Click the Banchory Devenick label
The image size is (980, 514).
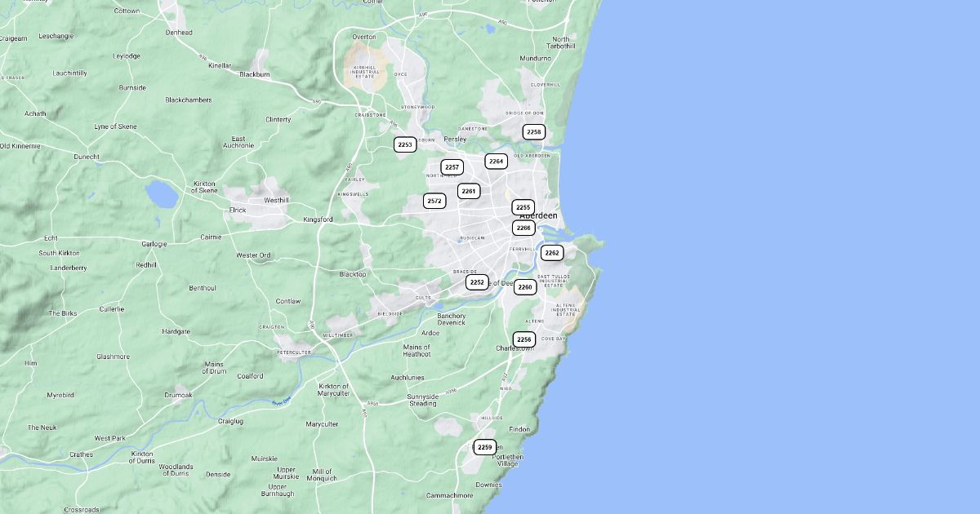[452, 320]
